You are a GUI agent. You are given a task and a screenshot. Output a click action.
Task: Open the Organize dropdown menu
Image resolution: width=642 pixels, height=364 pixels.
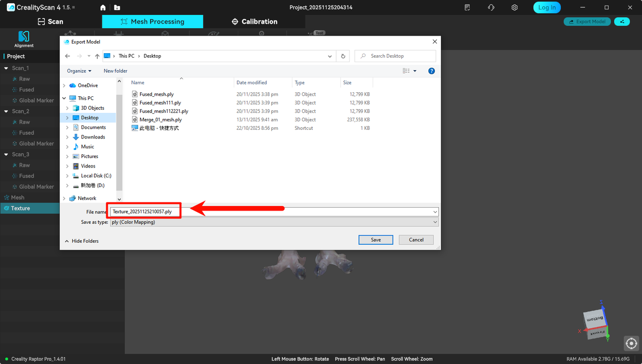coord(79,71)
